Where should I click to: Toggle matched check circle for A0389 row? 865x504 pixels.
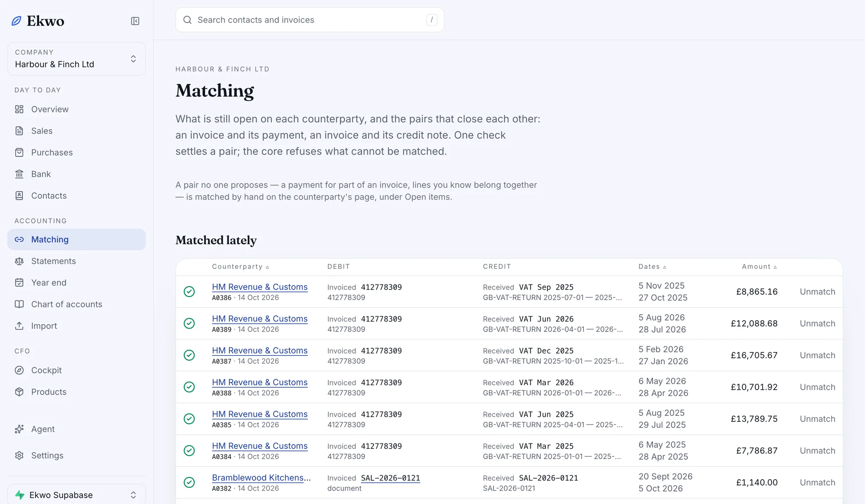[x=189, y=323]
